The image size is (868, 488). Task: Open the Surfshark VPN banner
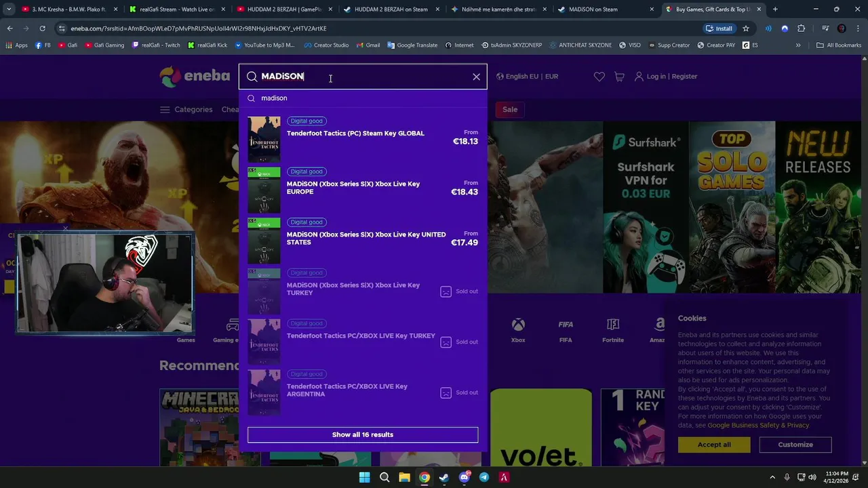pyautogui.click(x=646, y=207)
